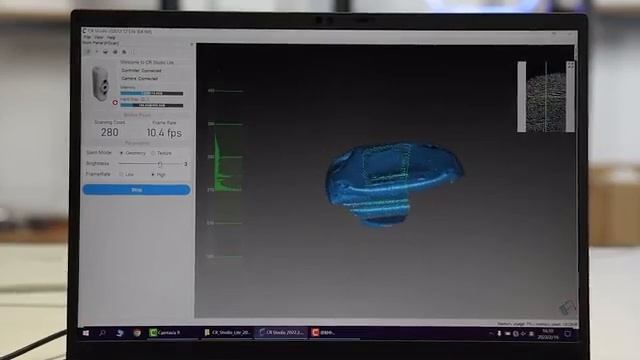Select Geometry scan mode
Screen dimensions: 640x360
coord(133,153)
